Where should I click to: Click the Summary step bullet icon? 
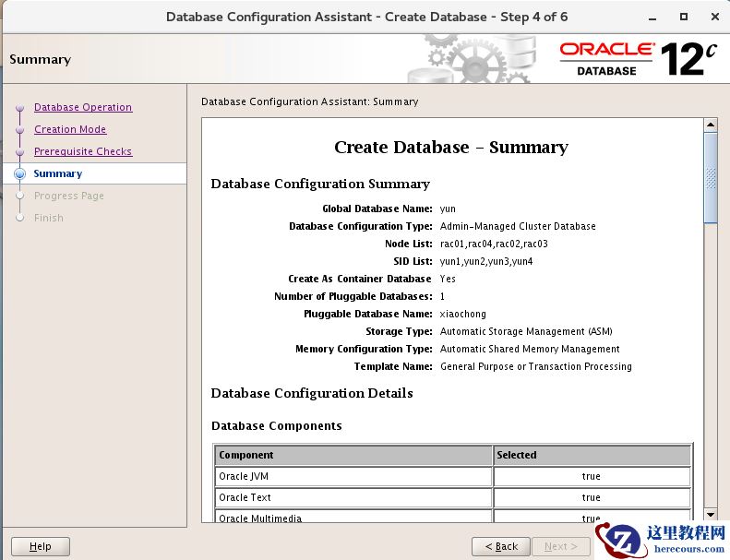tap(20, 173)
